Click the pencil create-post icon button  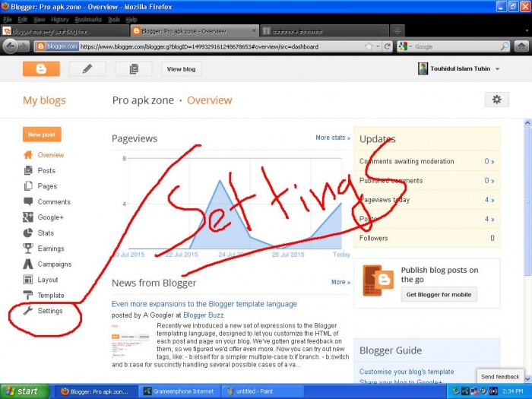pyautogui.click(x=87, y=69)
